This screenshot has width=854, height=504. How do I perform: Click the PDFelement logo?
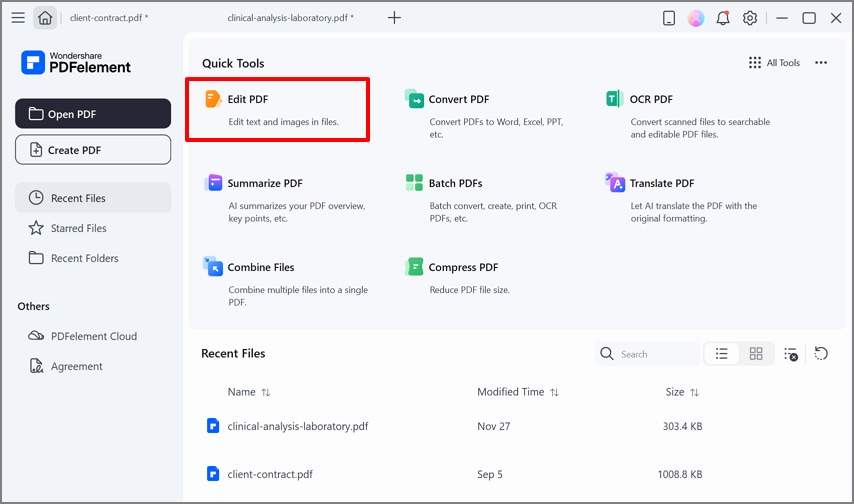coord(76,63)
